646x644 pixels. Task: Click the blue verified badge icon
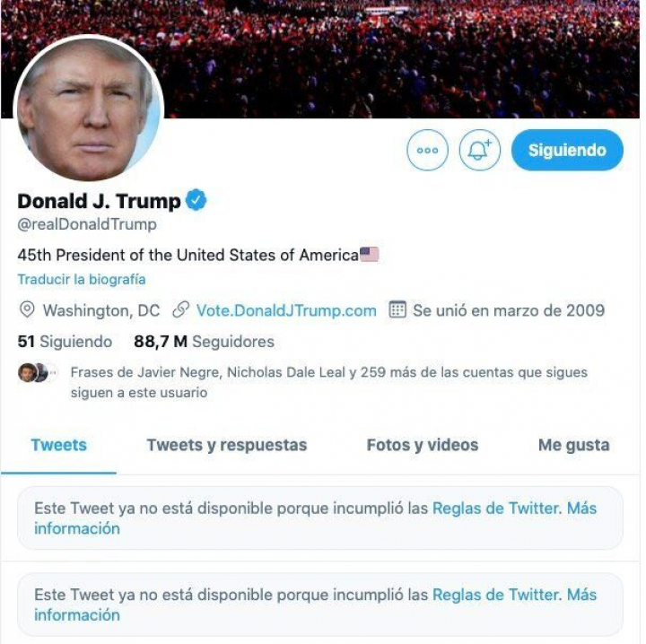[196, 200]
